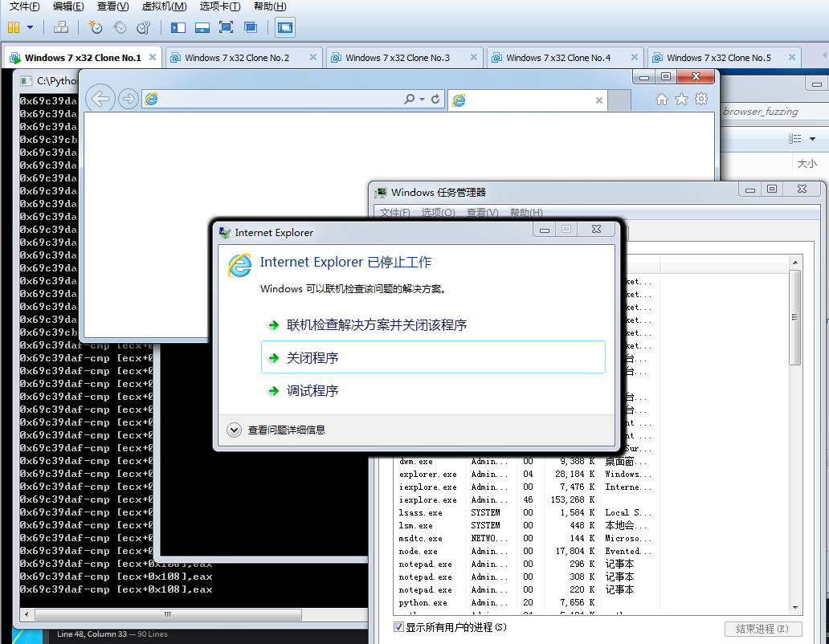Toggle 显示所有用户的进程 checkbox
This screenshot has width=829, height=644.
[x=399, y=627]
